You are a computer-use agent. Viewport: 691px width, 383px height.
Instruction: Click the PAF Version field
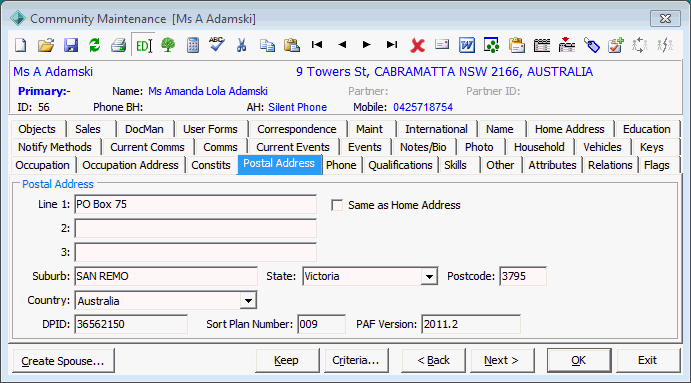[x=471, y=324]
